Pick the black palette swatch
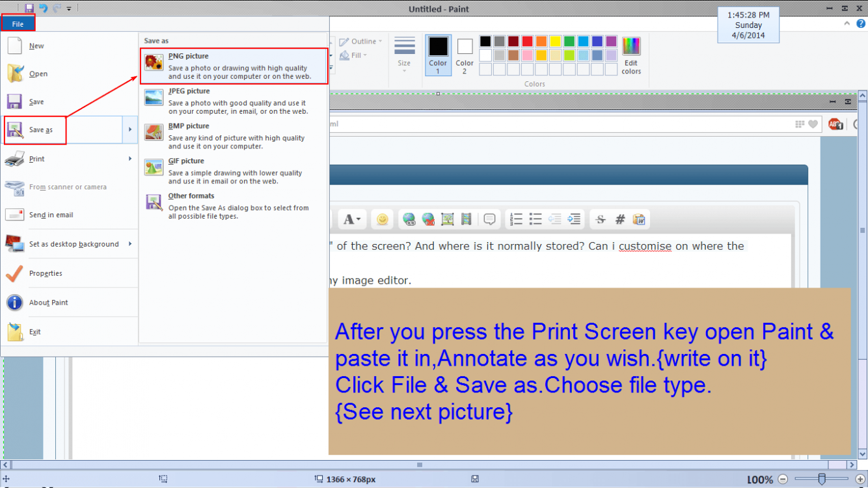 [x=485, y=42]
